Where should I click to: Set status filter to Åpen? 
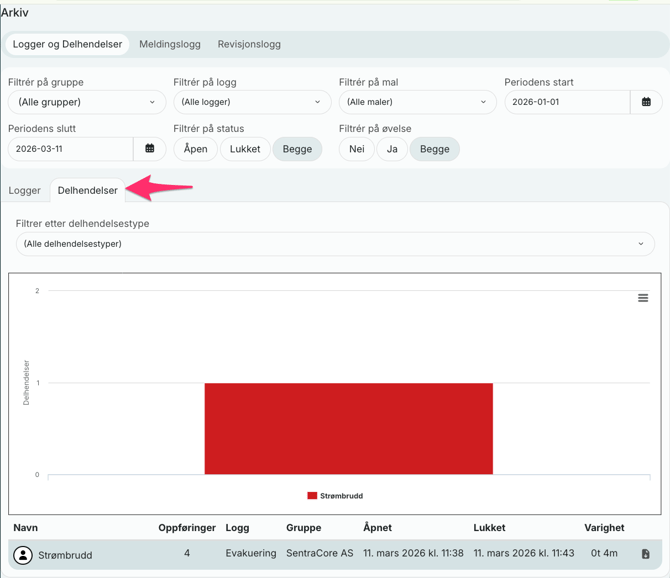195,149
